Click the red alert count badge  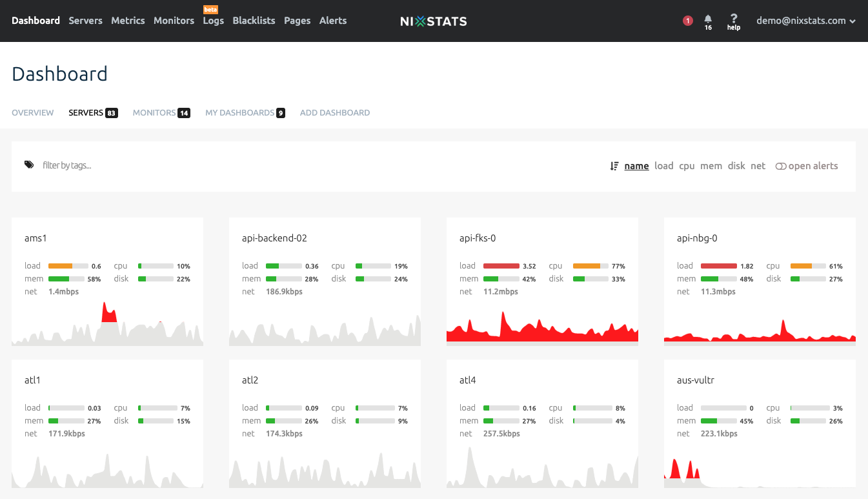click(x=687, y=21)
